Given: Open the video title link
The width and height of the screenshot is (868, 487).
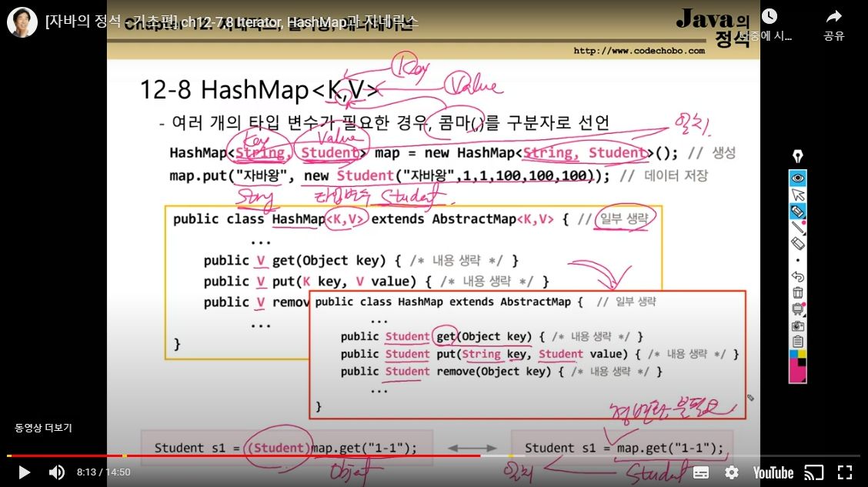Looking at the screenshot, I should point(232,22).
